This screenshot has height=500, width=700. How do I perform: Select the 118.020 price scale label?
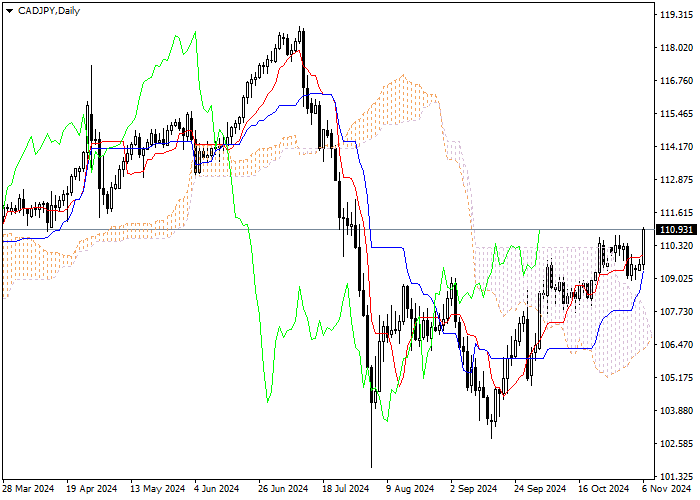pos(676,48)
